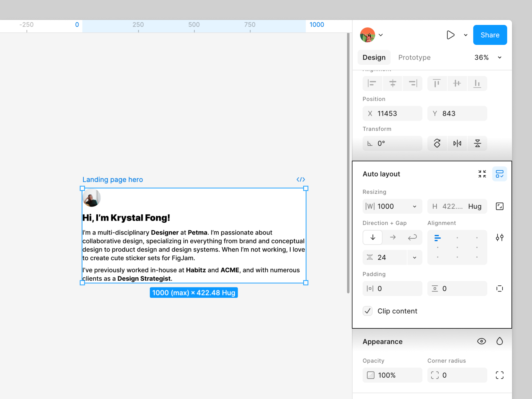Toggle the Clip content checkbox
This screenshot has height=399, width=532.
368,311
